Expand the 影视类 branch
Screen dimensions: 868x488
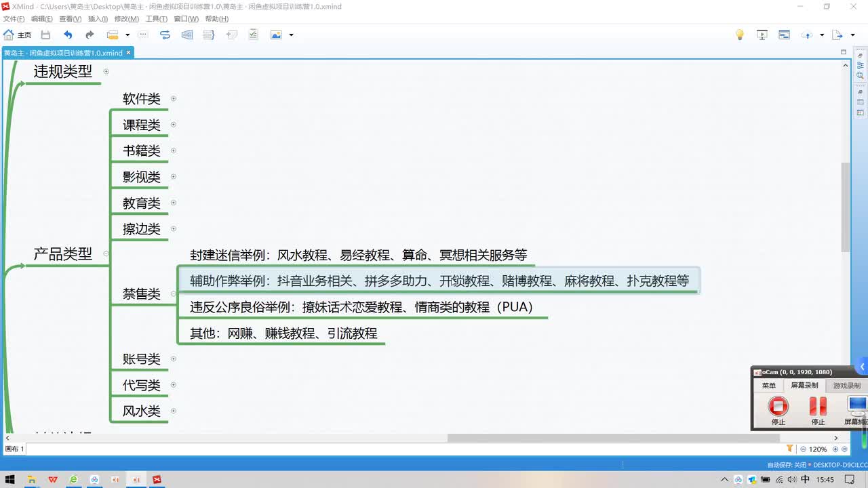coord(174,177)
